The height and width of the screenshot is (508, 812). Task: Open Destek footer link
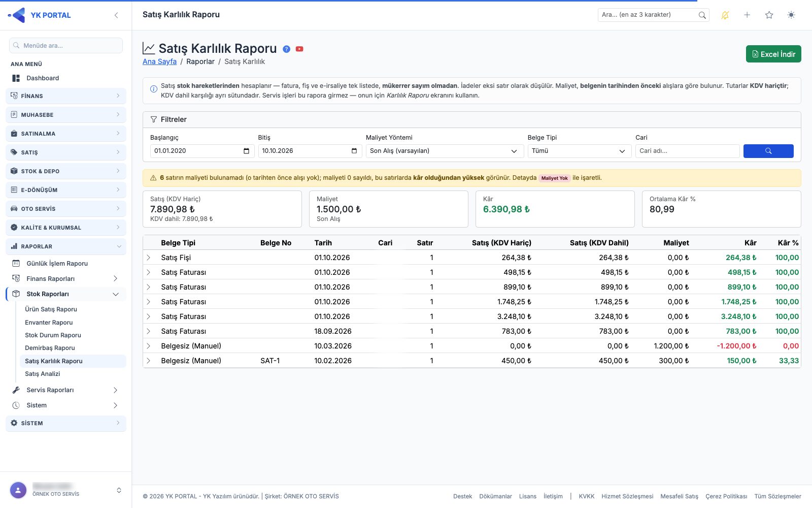[x=462, y=496]
